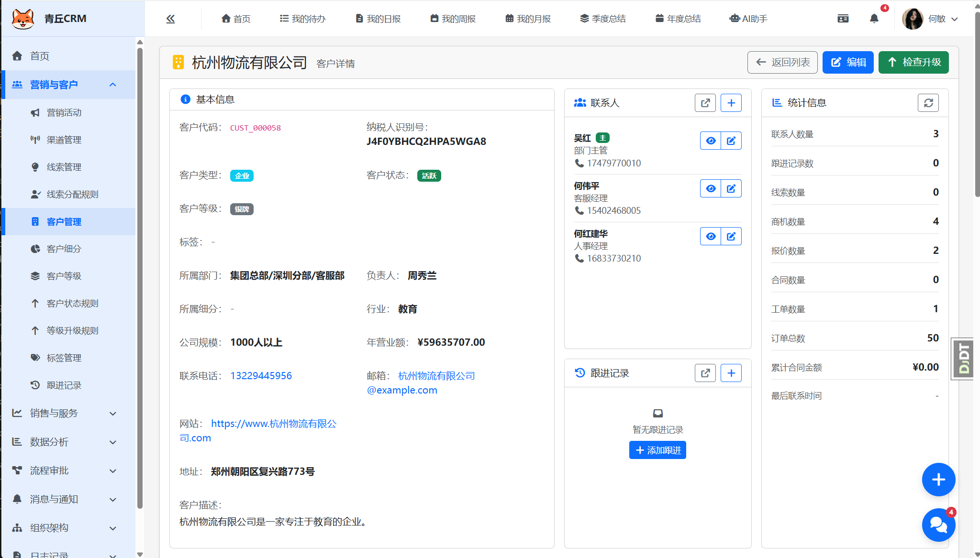The width and height of the screenshot is (980, 558).
Task: View contact 何伟平 using the eye icon
Action: coord(710,188)
